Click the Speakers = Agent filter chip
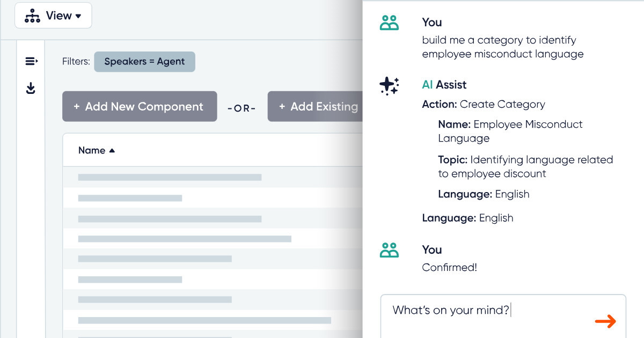Screen dimensions: 644x338 pos(144,62)
